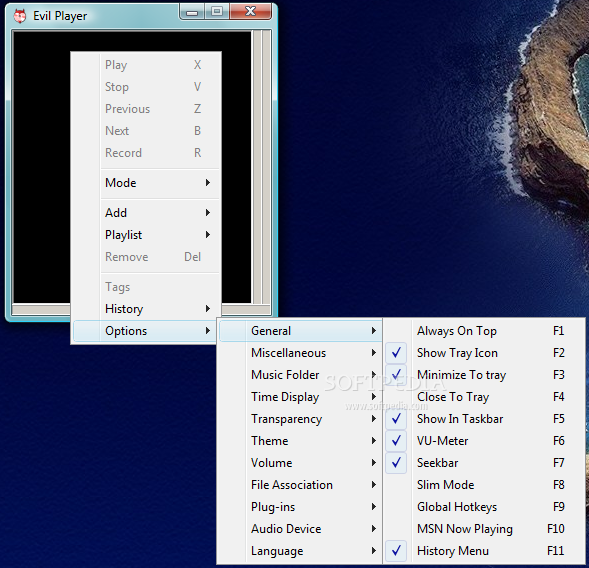The width and height of the screenshot is (589, 568).
Task: Click the playlist vertical scrollbar
Action: tap(261, 167)
